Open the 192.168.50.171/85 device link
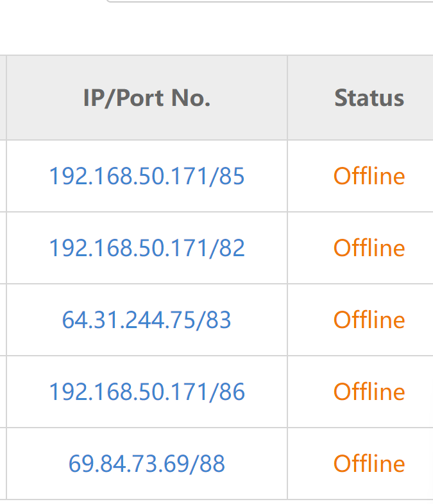This screenshot has height=504, width=433. [147, 176]
